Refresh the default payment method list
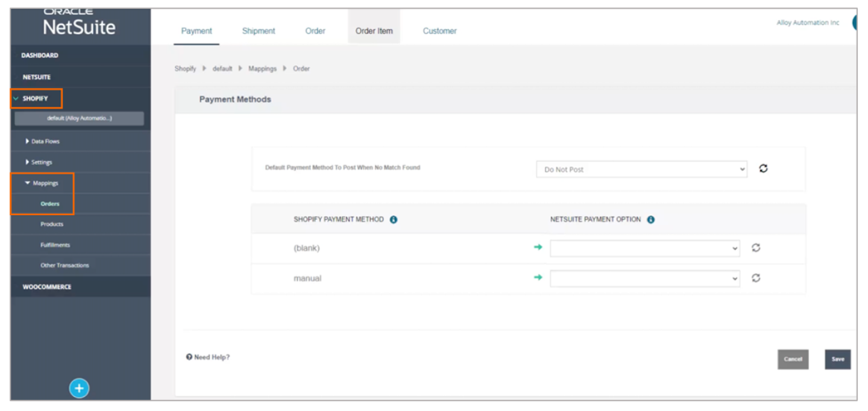 point(763,169)
